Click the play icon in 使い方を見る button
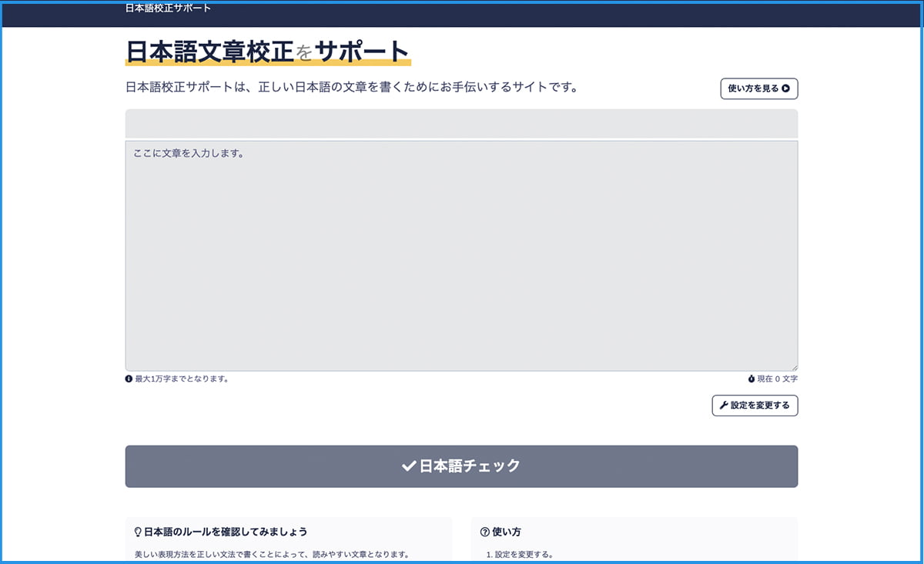 point(785,88)
